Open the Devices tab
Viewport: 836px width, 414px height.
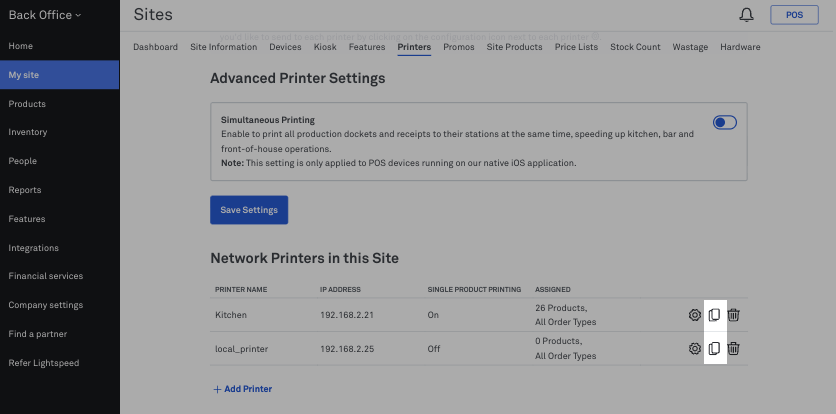point(285,47)
